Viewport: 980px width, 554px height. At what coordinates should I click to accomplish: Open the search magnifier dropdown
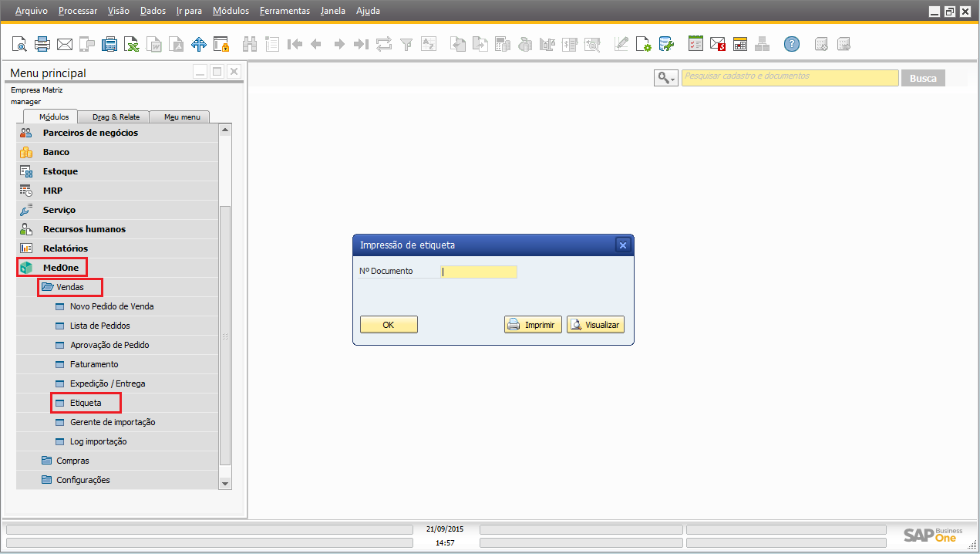[x=666, y=78]
